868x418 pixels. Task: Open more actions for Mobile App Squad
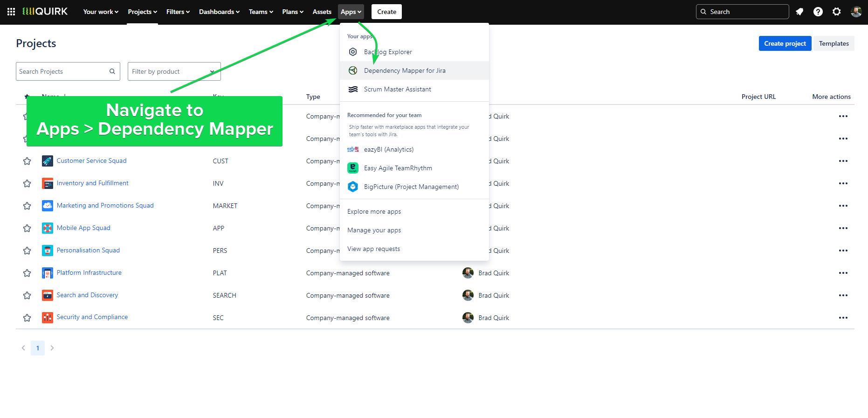point(843,228)
